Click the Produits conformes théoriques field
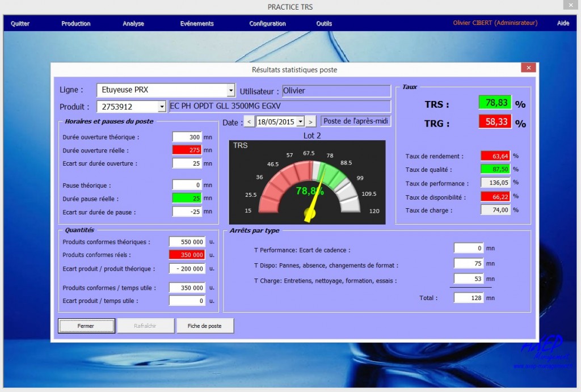This screenshot has height=392, width=581. [x=187, y=242]
